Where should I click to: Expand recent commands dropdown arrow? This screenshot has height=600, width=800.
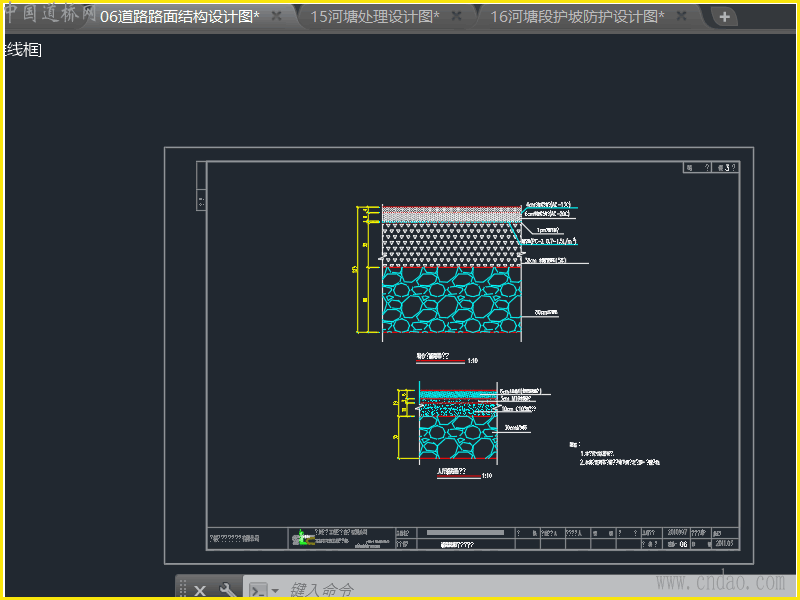(275, 591)
